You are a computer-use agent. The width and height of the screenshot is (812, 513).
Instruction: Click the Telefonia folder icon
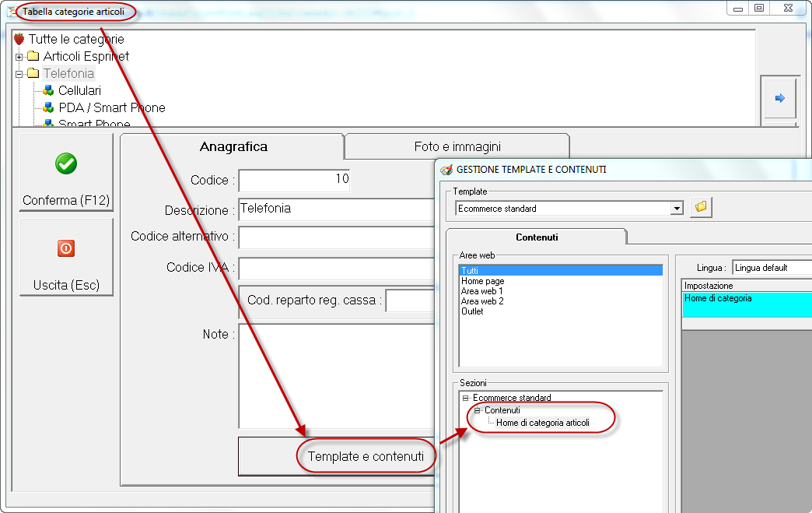click(x=33, y=73)
